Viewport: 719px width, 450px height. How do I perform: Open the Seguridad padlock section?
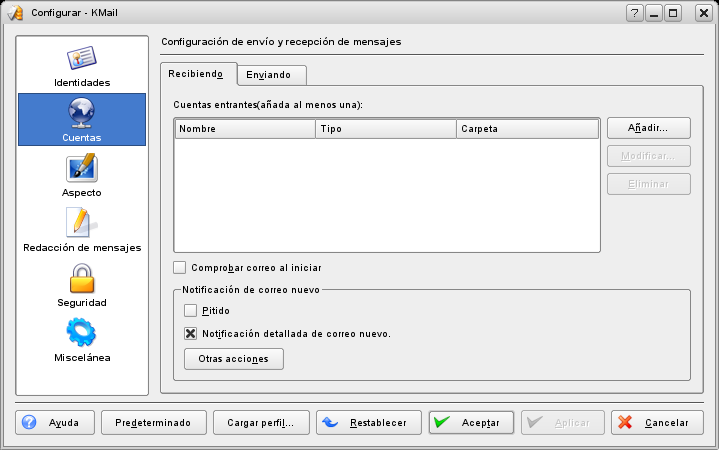pos(81,285)
